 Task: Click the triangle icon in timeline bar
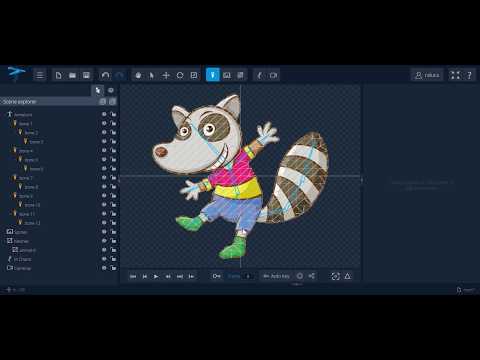[348, 276]
